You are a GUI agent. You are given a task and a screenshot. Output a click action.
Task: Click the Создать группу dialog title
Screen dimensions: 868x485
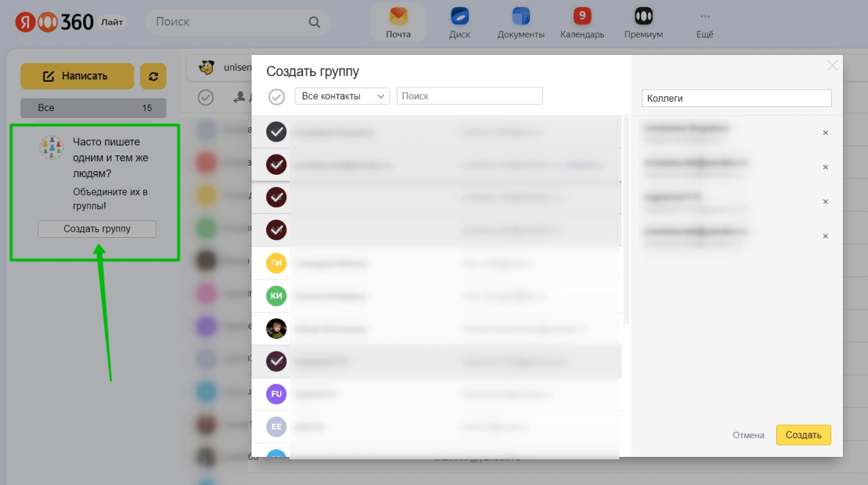tap(313, 72)
